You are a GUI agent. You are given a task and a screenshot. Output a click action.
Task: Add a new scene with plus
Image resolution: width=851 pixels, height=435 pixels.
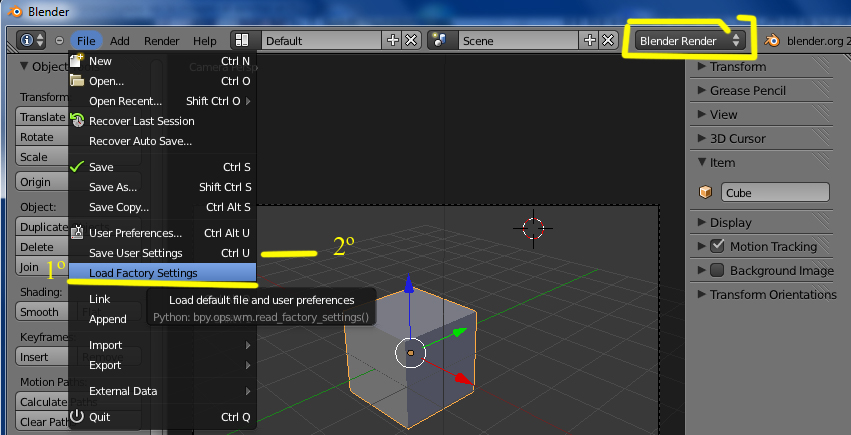point(589,41)
